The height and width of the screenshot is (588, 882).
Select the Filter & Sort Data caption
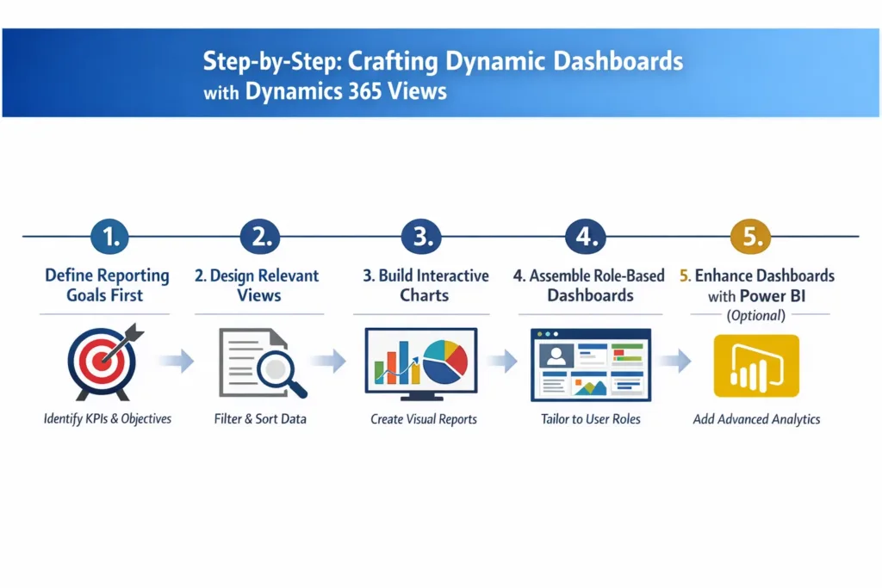(259, 419)
